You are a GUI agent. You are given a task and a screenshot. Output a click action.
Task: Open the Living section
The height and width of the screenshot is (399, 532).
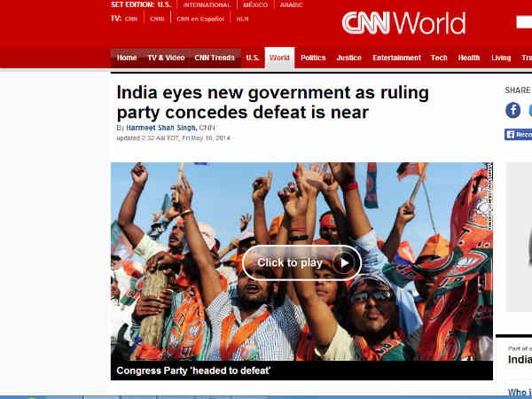click(x=501, y=58)
